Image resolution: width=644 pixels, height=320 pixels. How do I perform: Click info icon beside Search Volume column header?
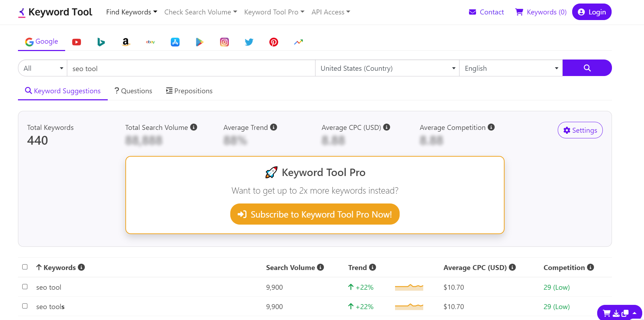pos(320,267)
